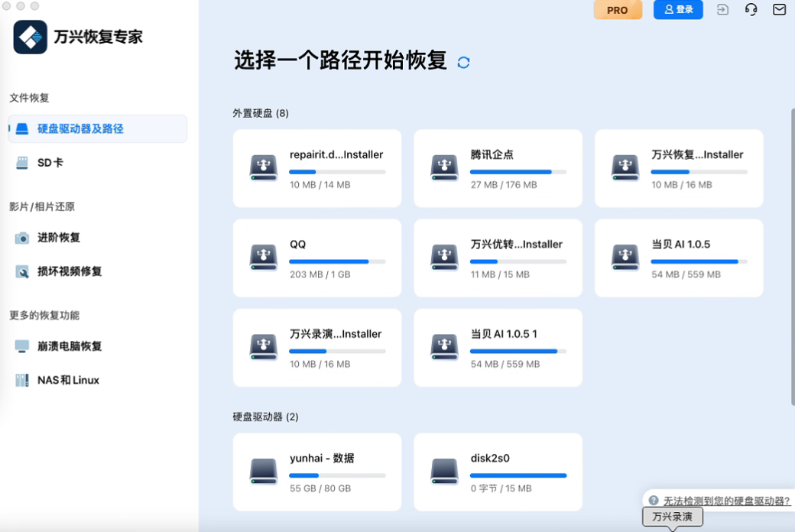
Task: Click the usage bar of QQ drive
Action: tap(337, 261)
